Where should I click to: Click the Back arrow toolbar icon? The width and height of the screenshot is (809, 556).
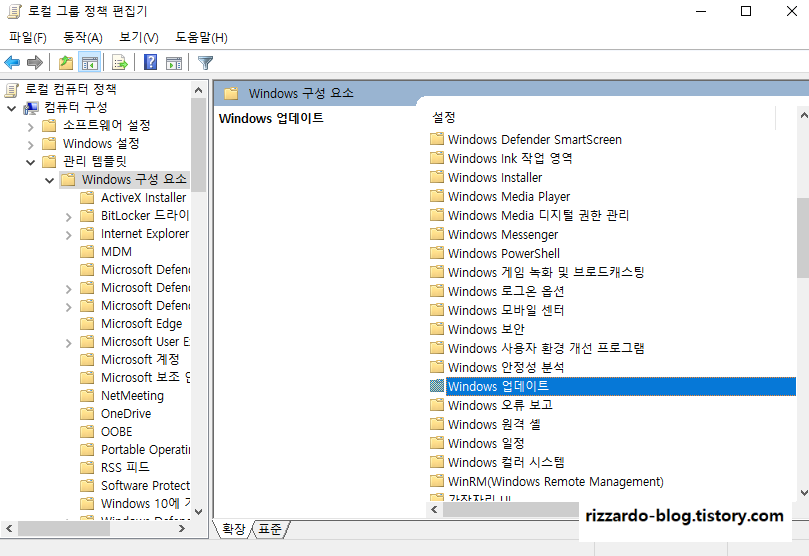tap(12, 63)
